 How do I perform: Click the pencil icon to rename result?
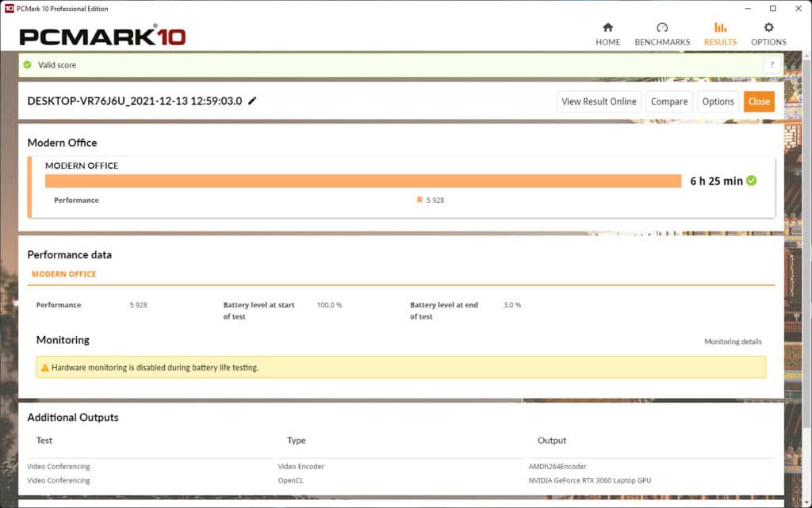tap(252, 101)
